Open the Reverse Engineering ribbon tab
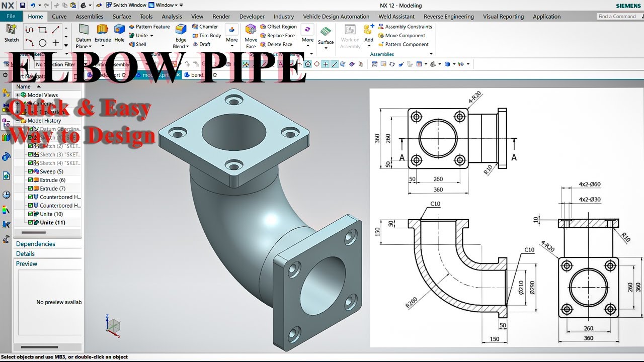The image size is (644, 362). [x=449, y=17]
